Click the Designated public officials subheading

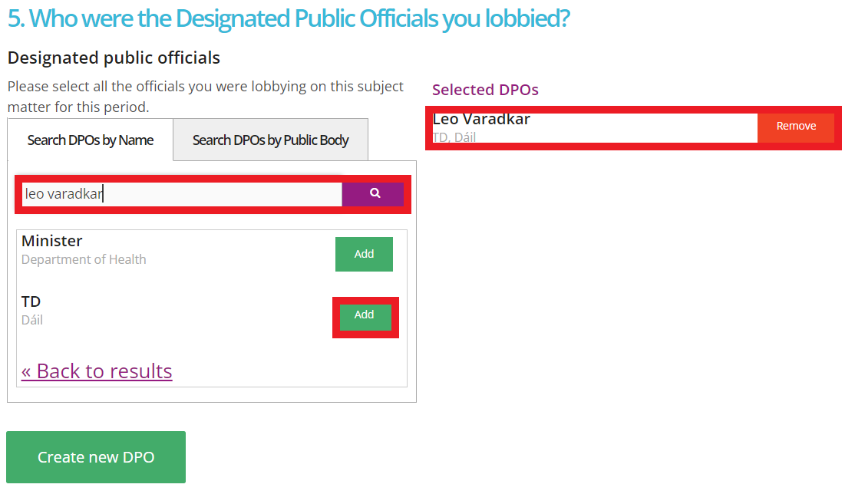[114, 58]
